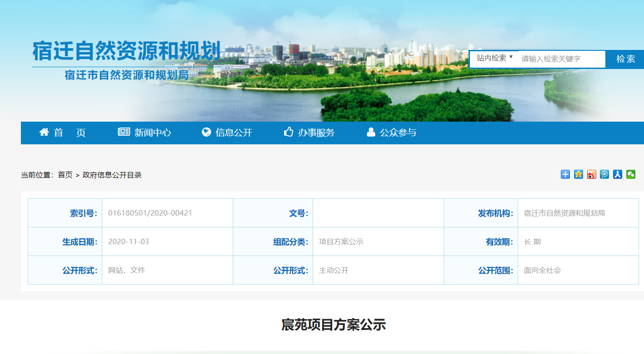Share via the Renren icon
Screen dimensions: 644x354
click(617, 174)
